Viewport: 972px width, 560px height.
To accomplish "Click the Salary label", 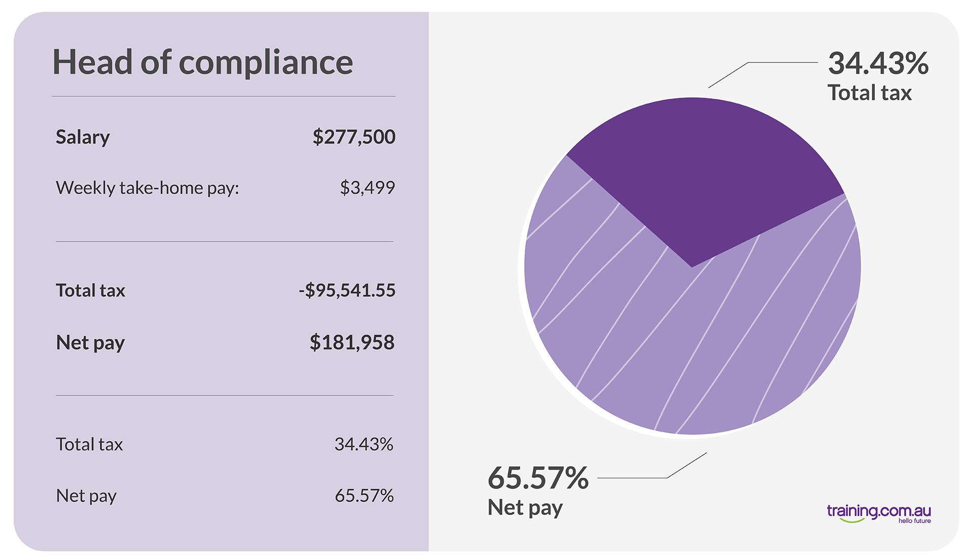I will pyautogui.click(x=83, y=137).
